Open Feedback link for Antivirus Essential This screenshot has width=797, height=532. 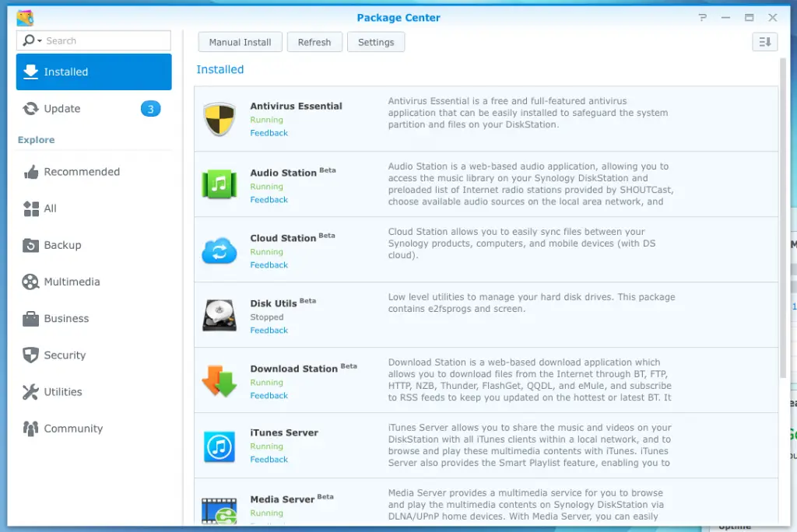click(x=269, y=133)
